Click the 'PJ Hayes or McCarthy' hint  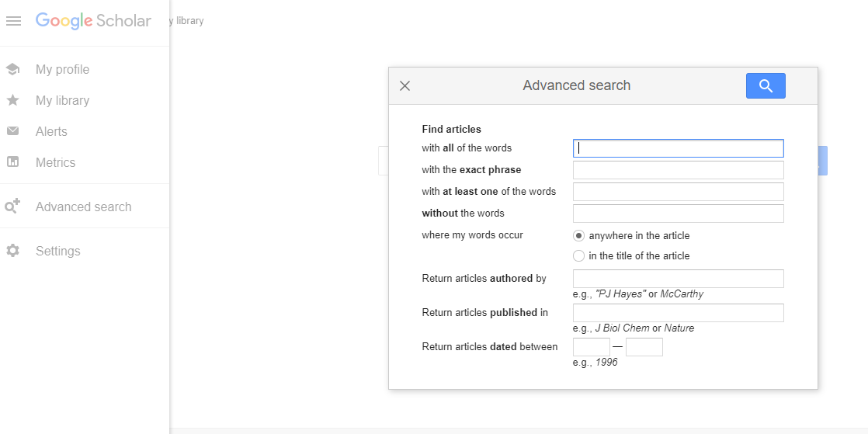pyautogui.click(x=637, y=294)
